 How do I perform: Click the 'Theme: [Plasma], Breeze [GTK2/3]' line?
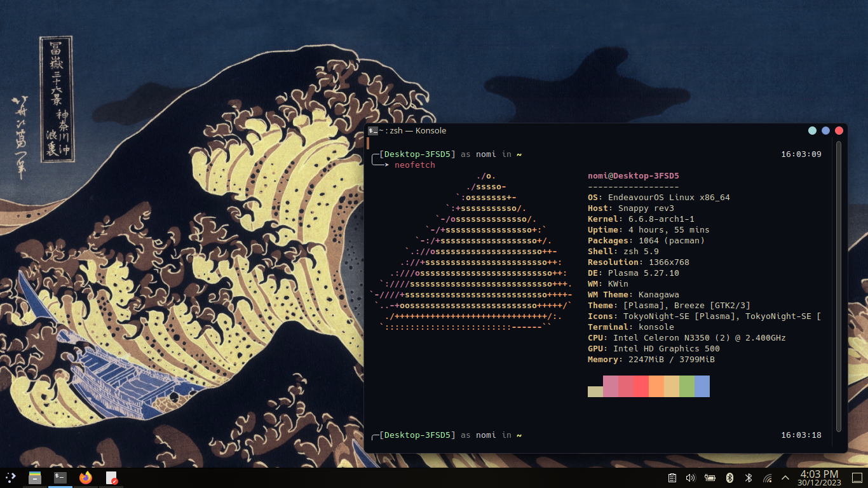point(669,306)
